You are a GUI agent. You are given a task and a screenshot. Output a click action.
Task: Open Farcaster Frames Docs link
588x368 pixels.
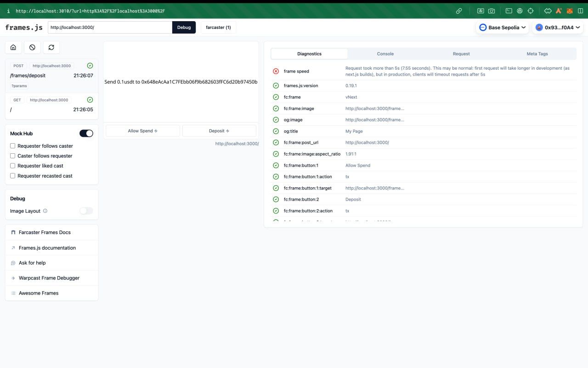click(x=51, y=233)
